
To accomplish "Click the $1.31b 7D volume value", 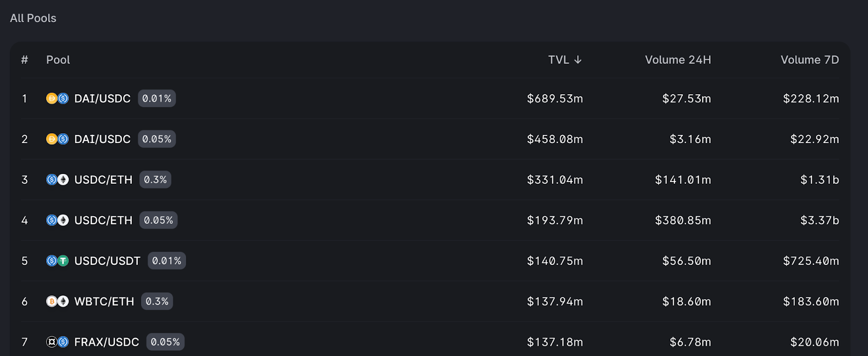I will click(820, 180).
